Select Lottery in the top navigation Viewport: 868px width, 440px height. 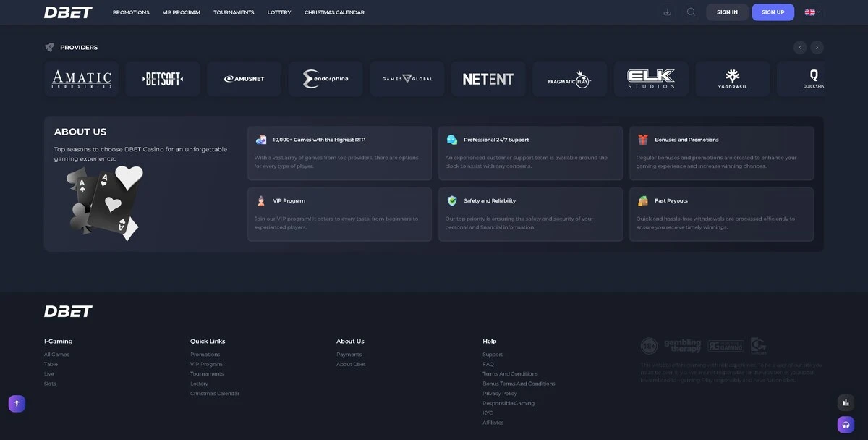coord(279,12)
